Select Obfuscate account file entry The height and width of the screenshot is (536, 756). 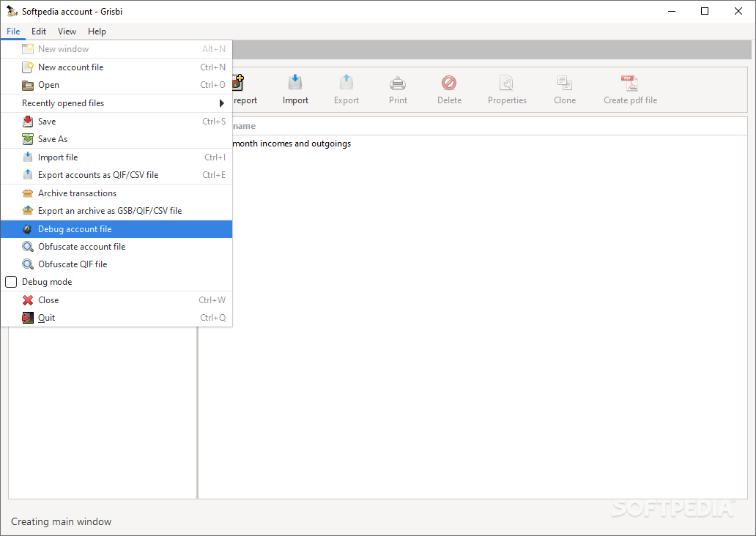tap(116, 247)
